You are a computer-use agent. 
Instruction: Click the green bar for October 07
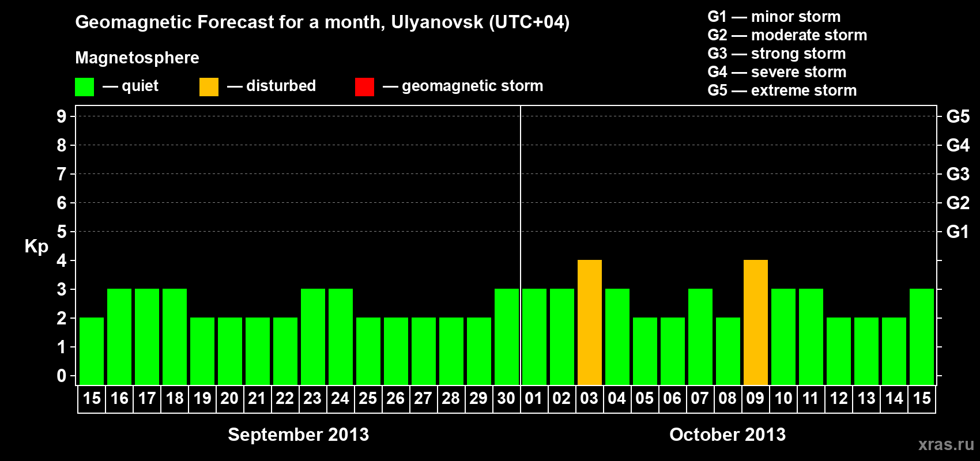point(700,337)
